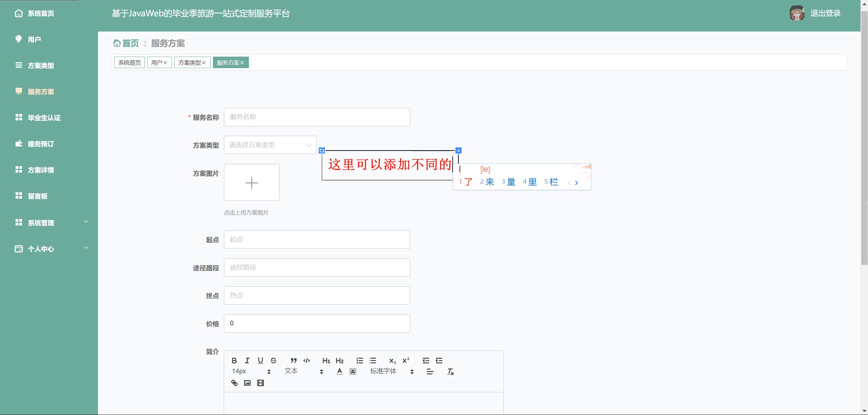Click the 退出登录 logout link
The height and width of the screenshot is (415, 868).
click(x=825, y=13)
